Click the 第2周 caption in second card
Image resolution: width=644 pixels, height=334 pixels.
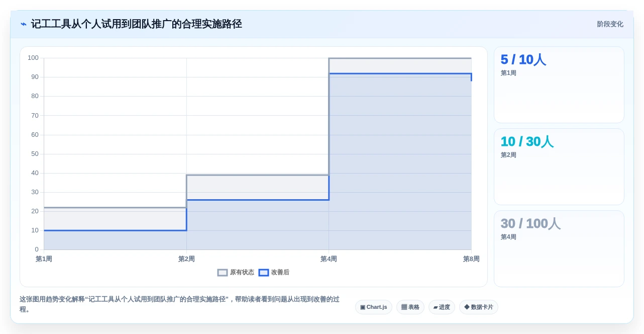tap(508, 155)
